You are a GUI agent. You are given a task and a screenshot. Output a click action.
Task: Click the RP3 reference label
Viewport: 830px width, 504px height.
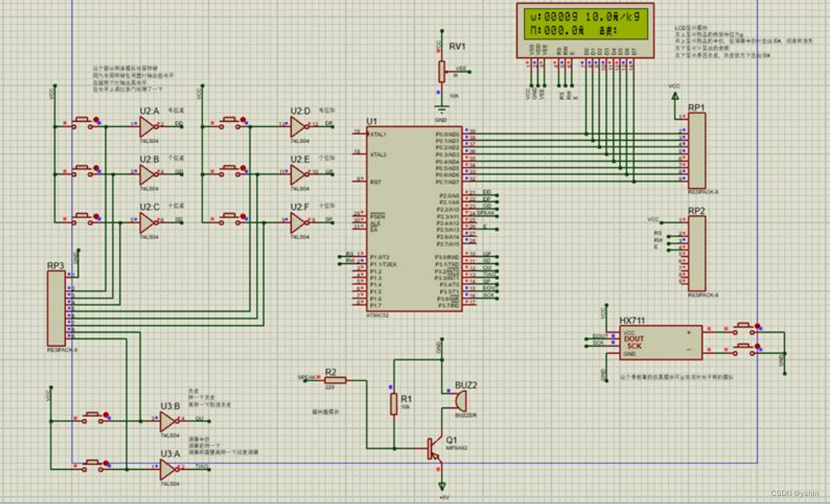(56, 265)
